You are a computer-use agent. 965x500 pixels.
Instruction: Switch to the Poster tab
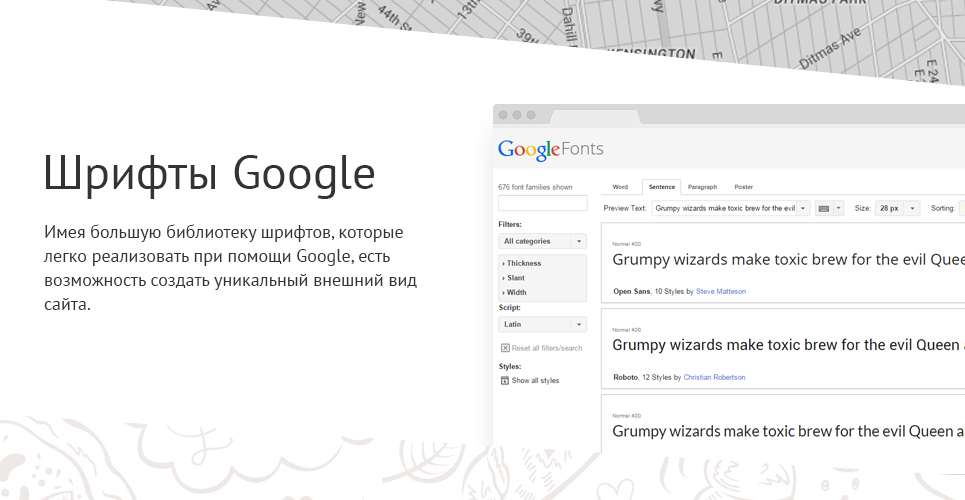click(x=743, y=187)
